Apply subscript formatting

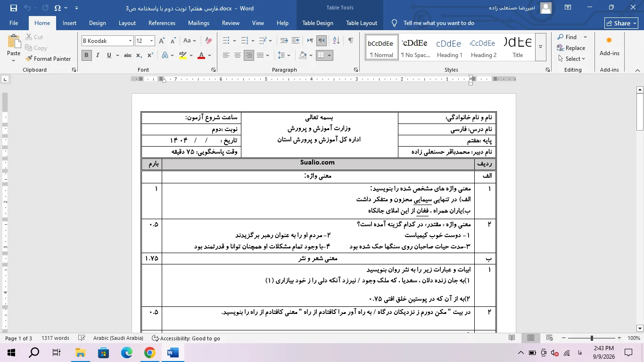[x=139, y=55]
